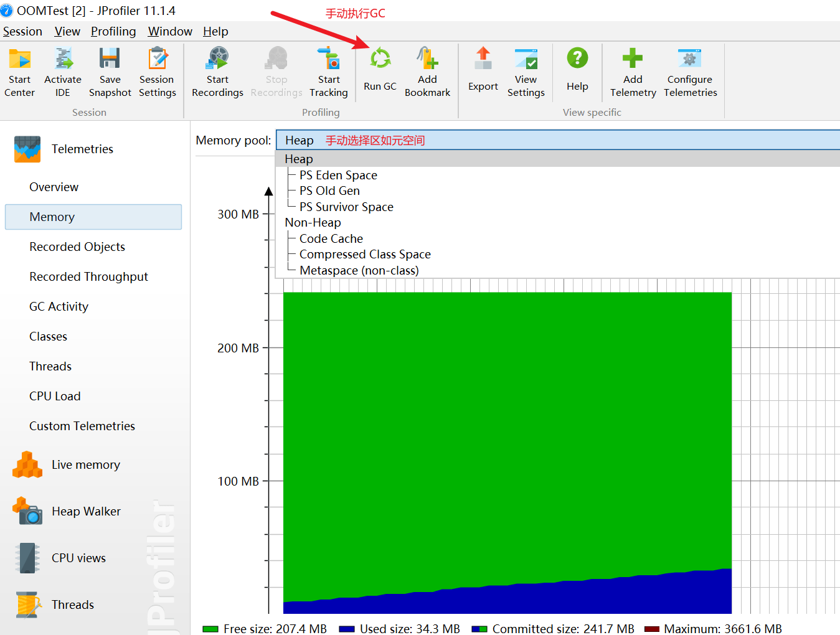Screen dimensions: 840x635
Task: Click the Save Snapshot icon
Action: 110,60
